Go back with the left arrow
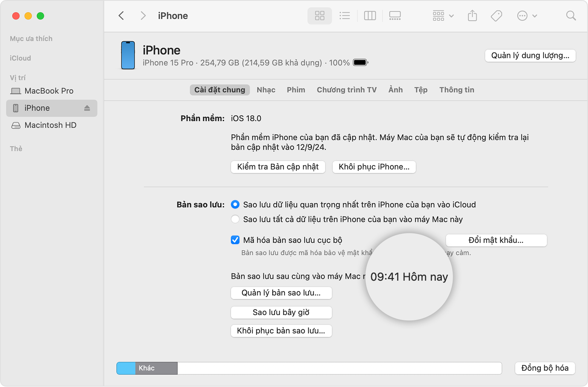588x387 pixels. pyautogui.click(x=121, y=16)
